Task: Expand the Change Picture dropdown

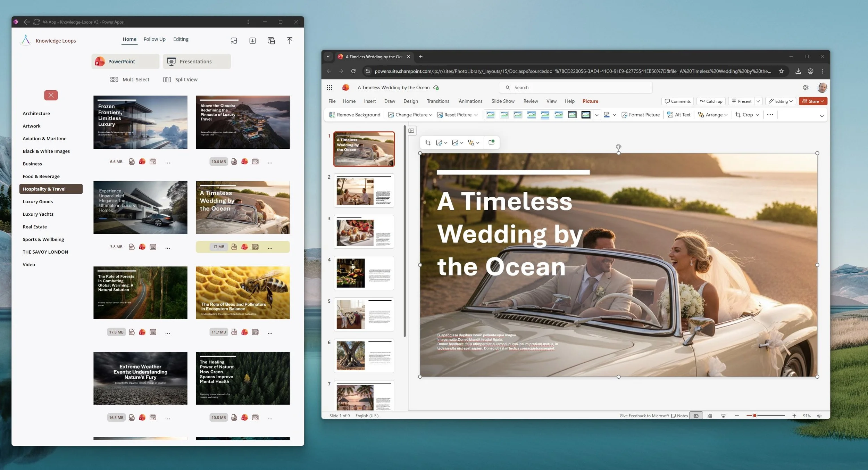Action: coord(431,115)
